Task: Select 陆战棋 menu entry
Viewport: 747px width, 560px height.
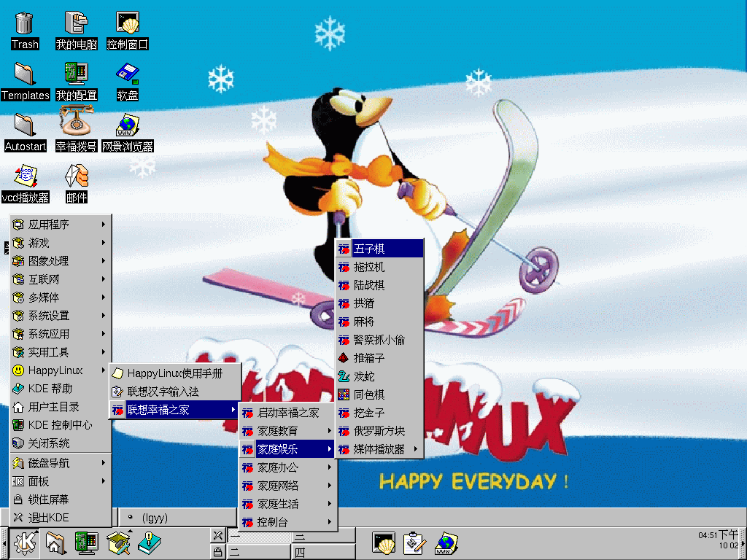Action: [379, 285]
